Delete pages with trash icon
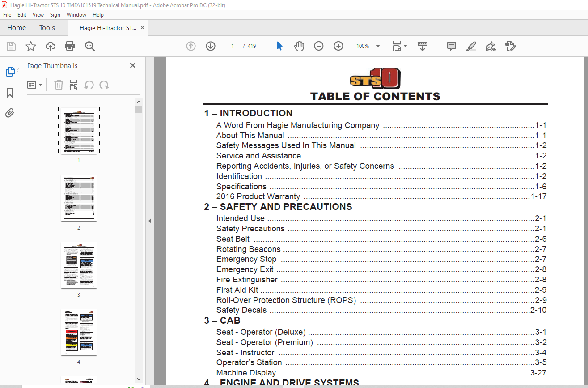 (59, 85)
